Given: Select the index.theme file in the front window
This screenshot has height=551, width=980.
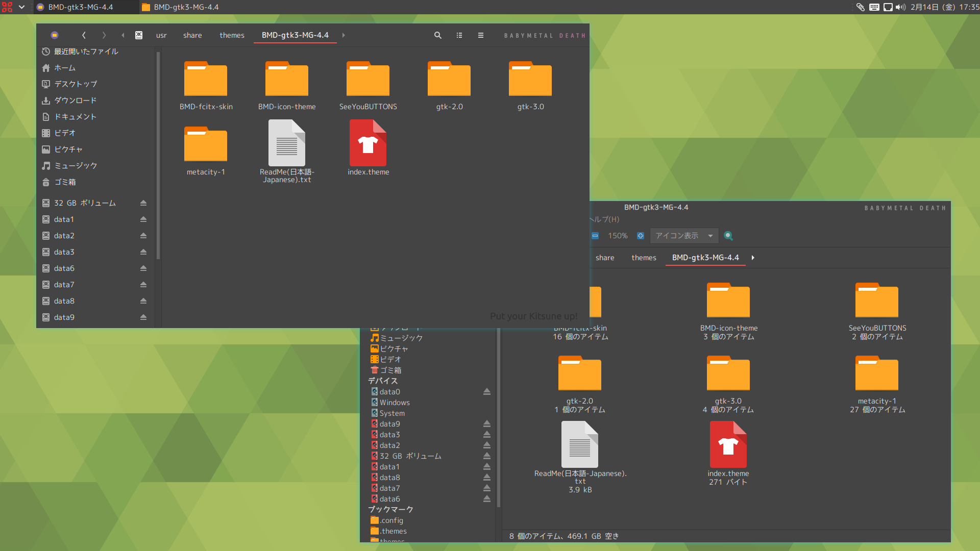Looking at the screenshot, I should [x=368, y=148].
